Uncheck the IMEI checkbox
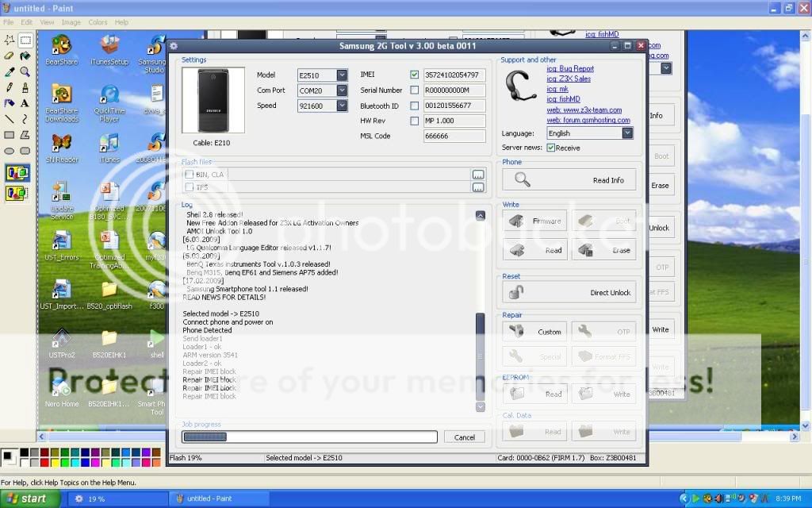This screenshot has height=508, width=812. (414, 75)
